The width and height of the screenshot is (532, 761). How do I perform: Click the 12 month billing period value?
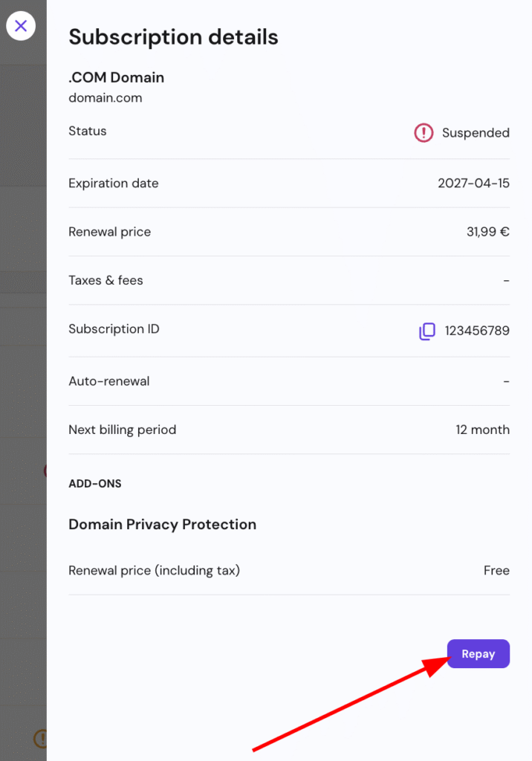482,430
